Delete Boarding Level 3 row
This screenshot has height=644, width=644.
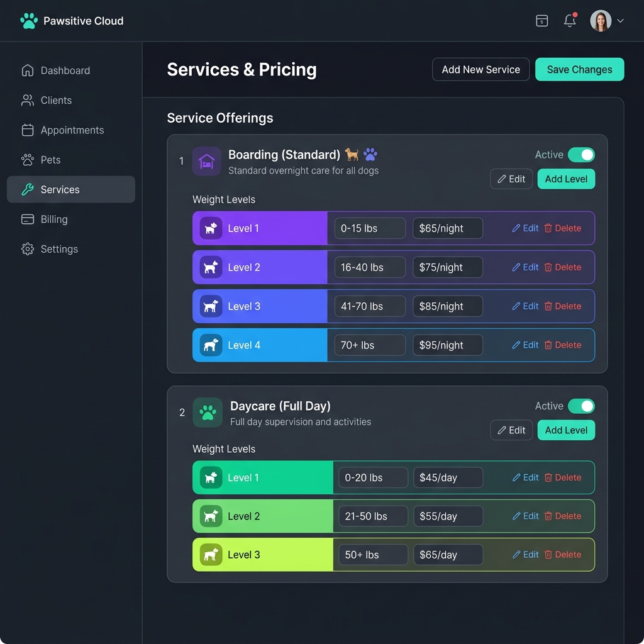562,306
